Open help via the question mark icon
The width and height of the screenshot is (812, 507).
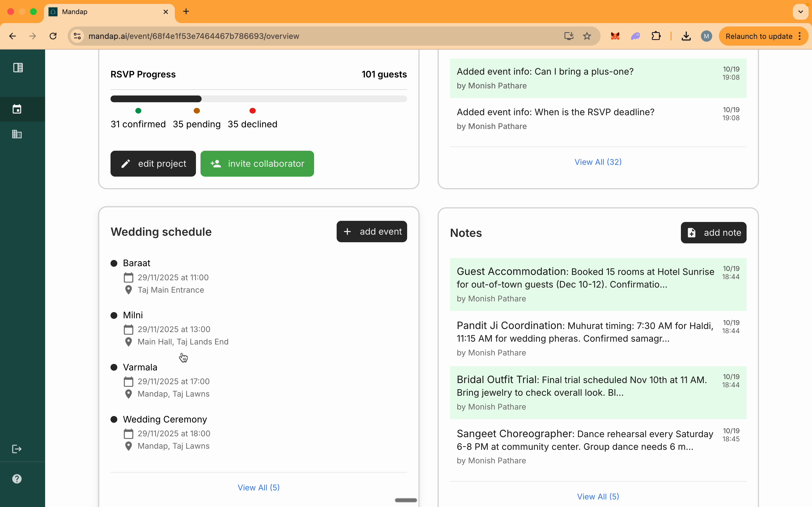(16, 479)
